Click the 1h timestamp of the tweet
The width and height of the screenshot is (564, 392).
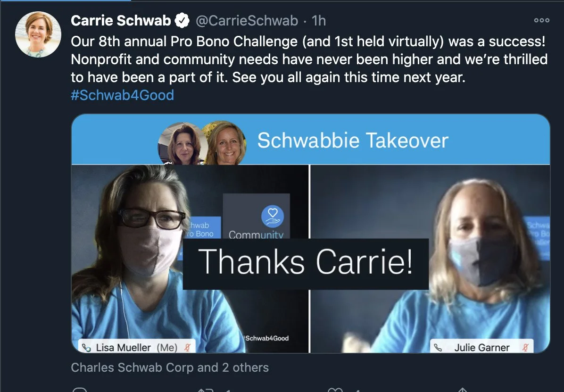[319, 21]
